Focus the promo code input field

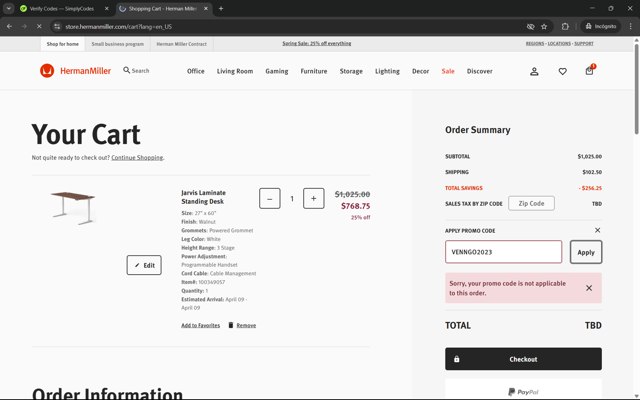(x=503, y=252)
